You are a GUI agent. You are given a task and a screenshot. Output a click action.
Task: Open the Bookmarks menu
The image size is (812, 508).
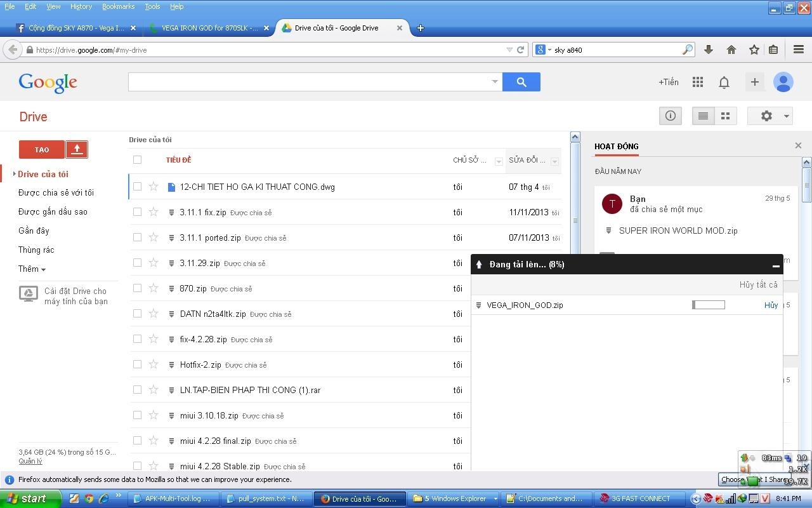click(x=118, y=6)
